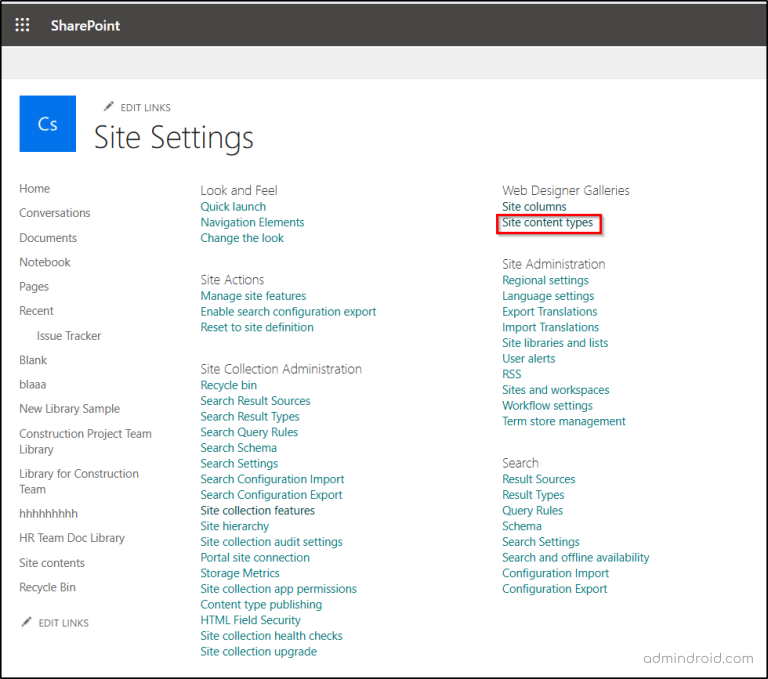Open Sites and workspaces
Image resolution: width=768 pixels, height=679 pixels.
click(x=555, y=390)
